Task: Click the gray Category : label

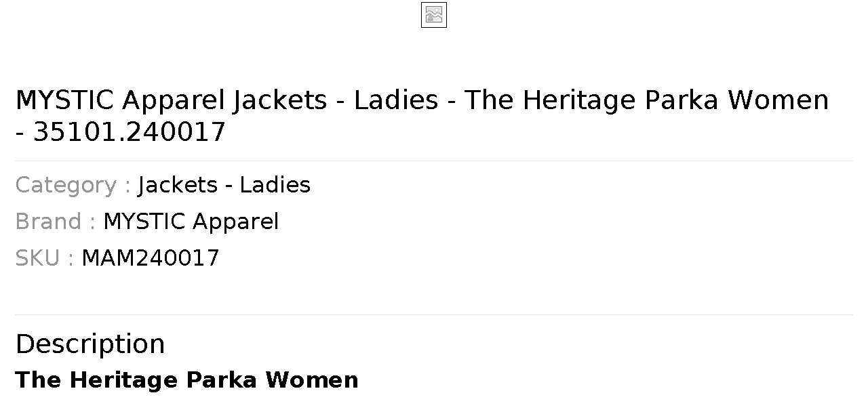Action: tap(73, 185)
